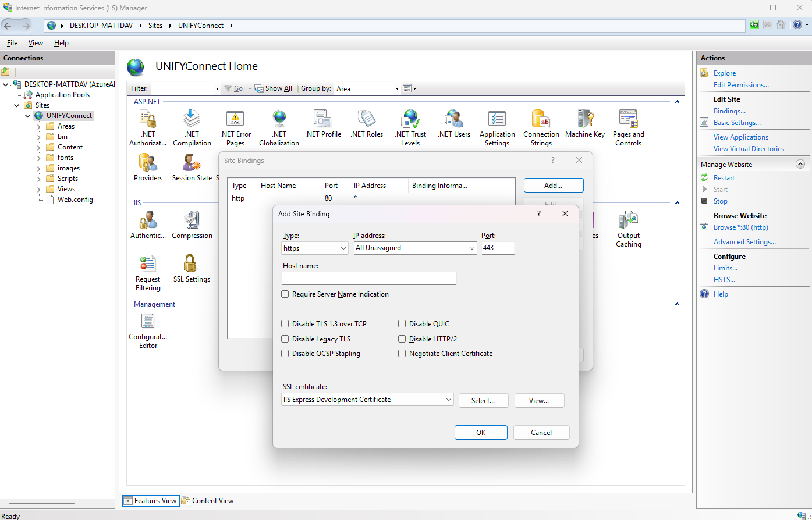The height and width of the screenshot is (520, 812).
Task: Enable Negotiate Client Certificate checkbox
Action: point(402,354)
